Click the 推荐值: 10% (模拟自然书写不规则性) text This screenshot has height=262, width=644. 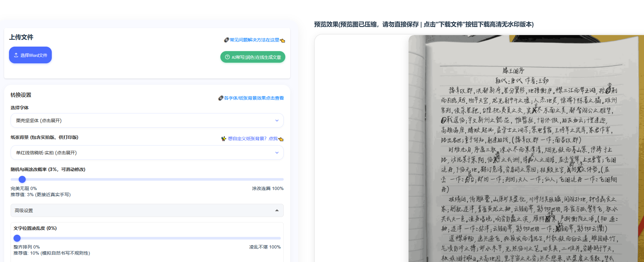pos(52,253)
